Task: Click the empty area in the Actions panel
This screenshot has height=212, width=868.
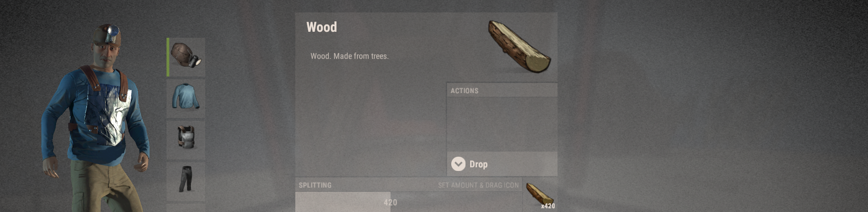Action: point(502,124)
